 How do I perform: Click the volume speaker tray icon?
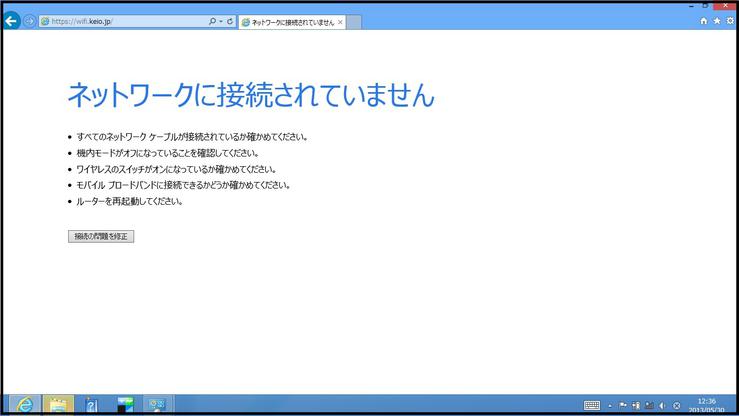coord(662,405)
